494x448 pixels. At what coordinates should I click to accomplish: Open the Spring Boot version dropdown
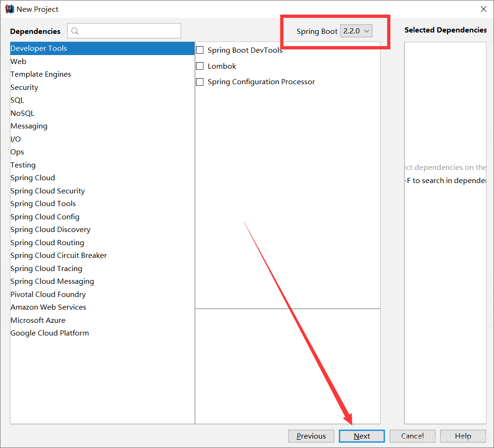356,31
